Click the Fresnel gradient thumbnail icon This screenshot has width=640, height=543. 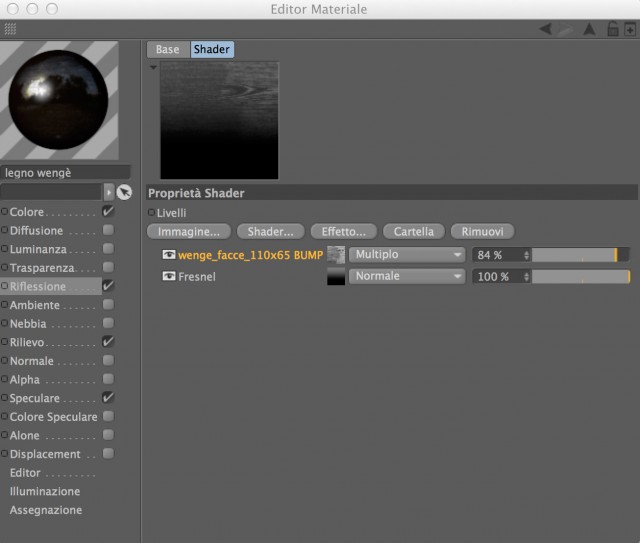(x=336, y=276)
